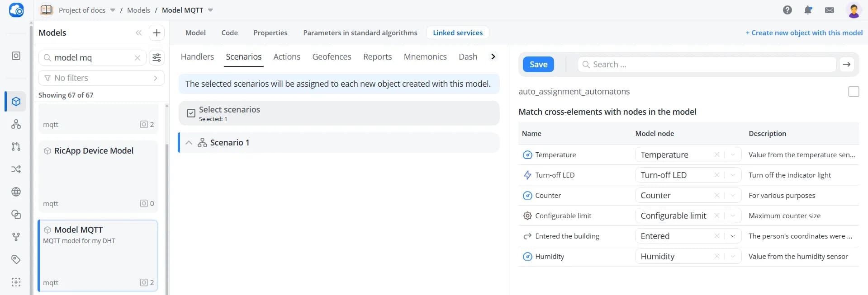The height and width of the screenshot is (295, 868).
Task: Switch to the Geofences sub-tab
Action: (332, 57)
